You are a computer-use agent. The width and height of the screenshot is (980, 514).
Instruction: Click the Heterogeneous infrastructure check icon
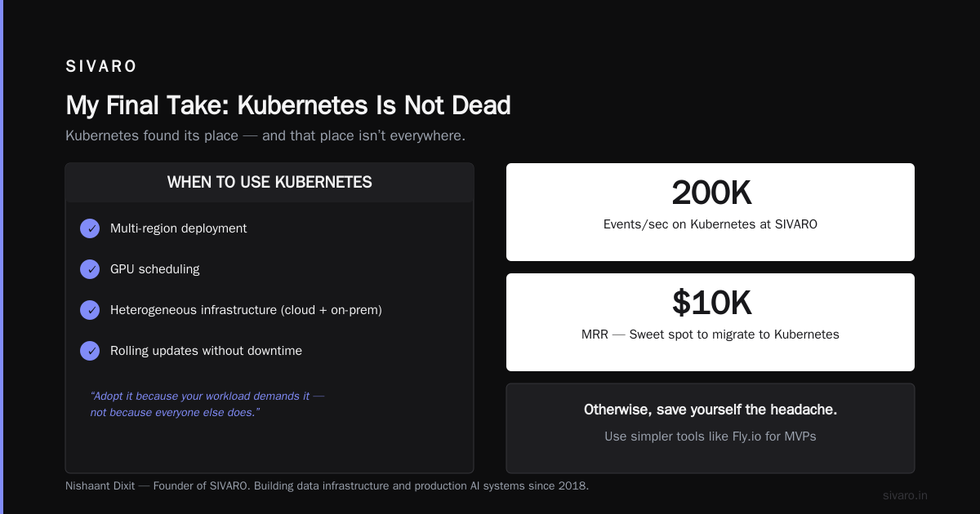point(90,310)
